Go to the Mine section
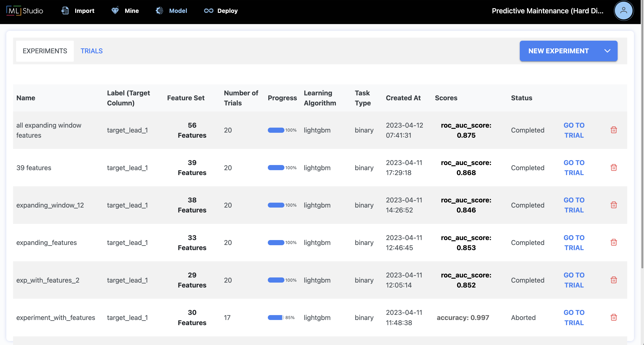Image resolution: width=644 pixels, height=345 pixels. pyautogui.click(x=125, y=11)
